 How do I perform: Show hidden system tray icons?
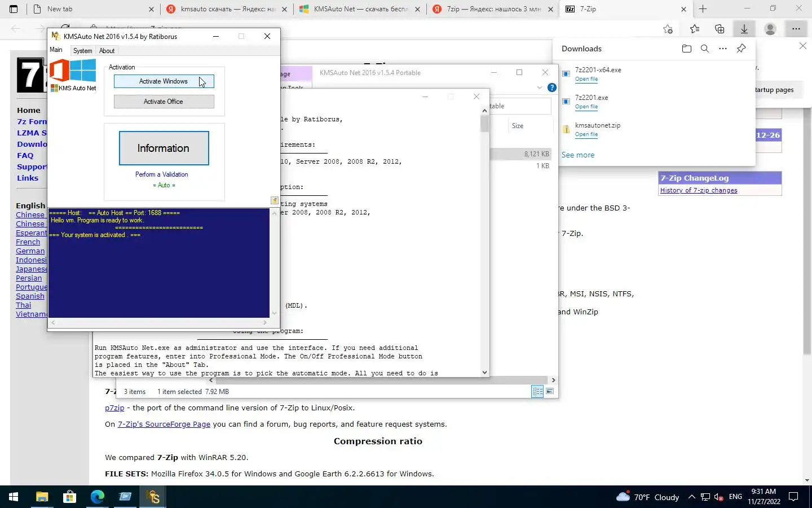(691, 497)
